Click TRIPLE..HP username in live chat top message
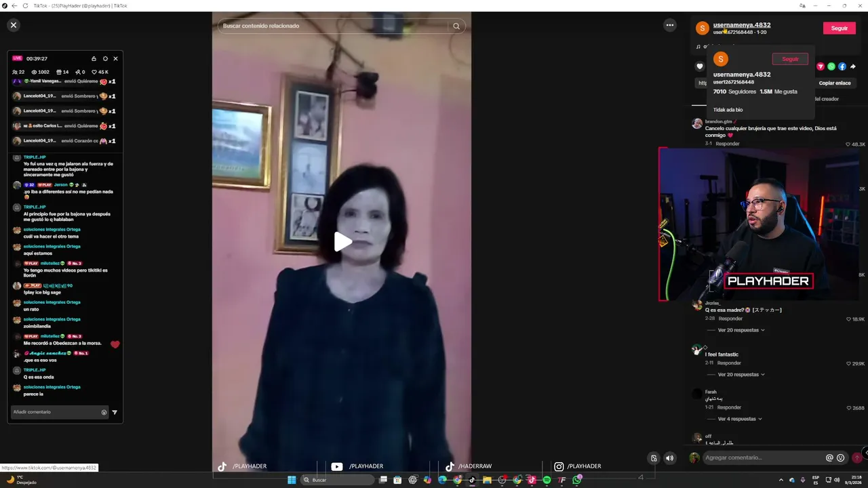The height and width of the screenshot is (488, 868). 35,157
